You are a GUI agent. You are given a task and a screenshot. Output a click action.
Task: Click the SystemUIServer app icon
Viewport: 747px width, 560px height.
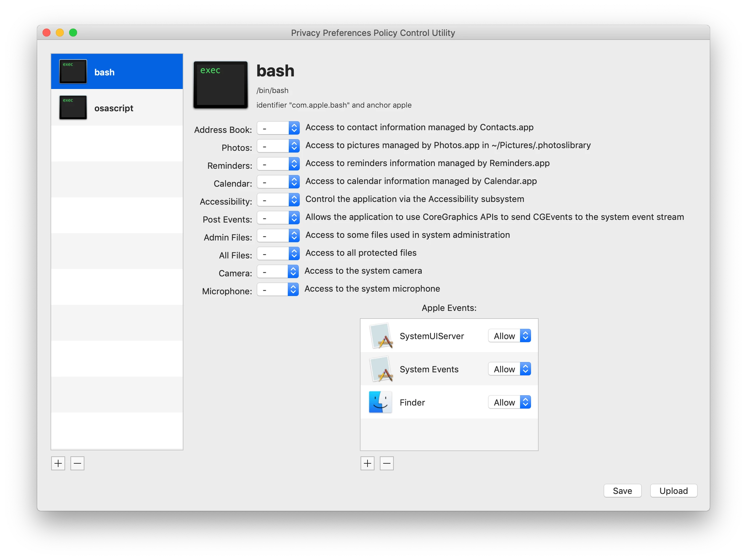click(x=381, y=335)
